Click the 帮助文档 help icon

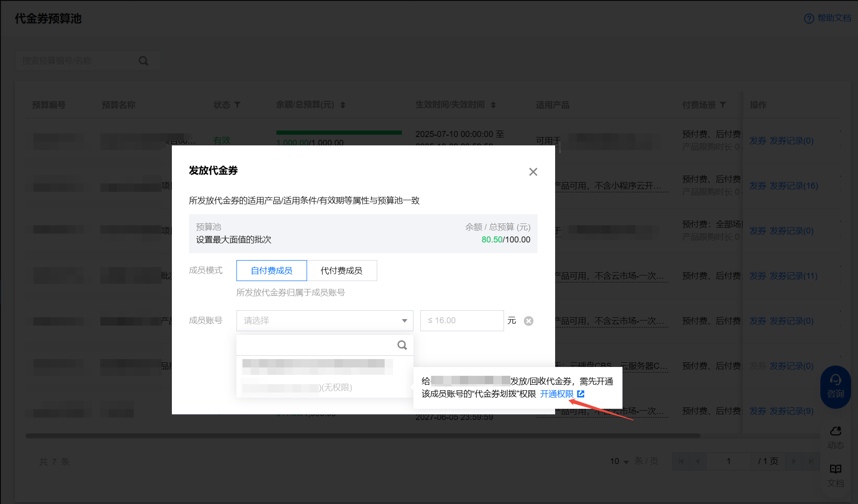(x=809, y=19)
